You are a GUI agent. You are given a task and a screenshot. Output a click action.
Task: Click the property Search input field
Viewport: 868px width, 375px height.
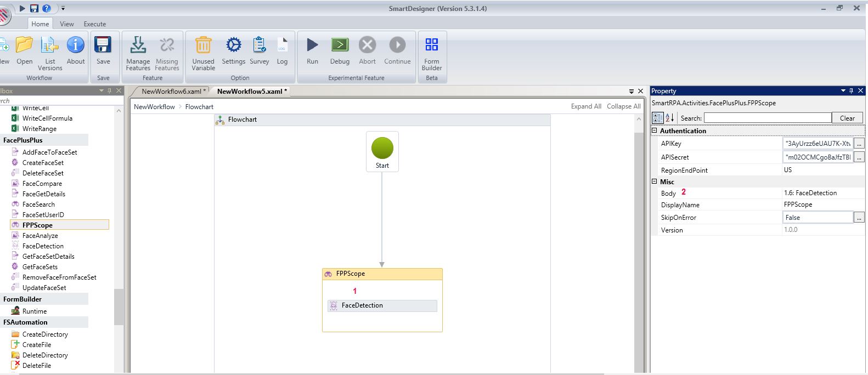pos(767,118)
